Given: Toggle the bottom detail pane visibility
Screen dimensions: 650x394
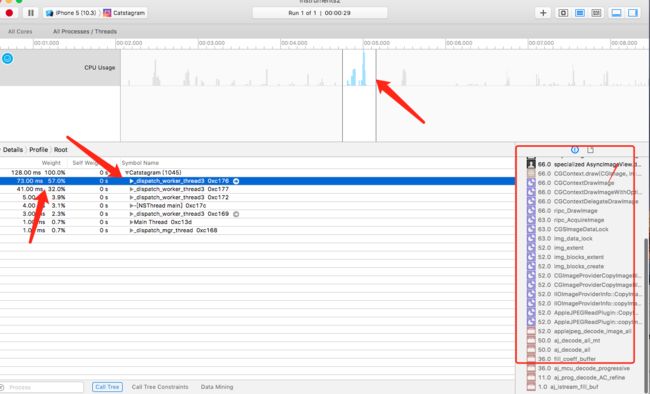Looking at the screenshot, I should click(x=616, y=13).
